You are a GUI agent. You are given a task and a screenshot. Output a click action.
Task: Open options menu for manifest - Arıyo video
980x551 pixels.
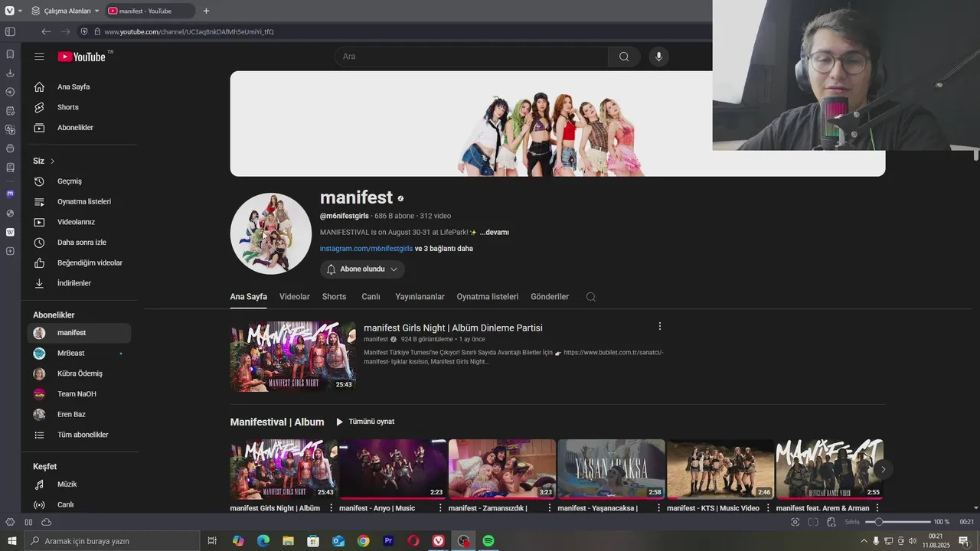[x=440, y=508]
